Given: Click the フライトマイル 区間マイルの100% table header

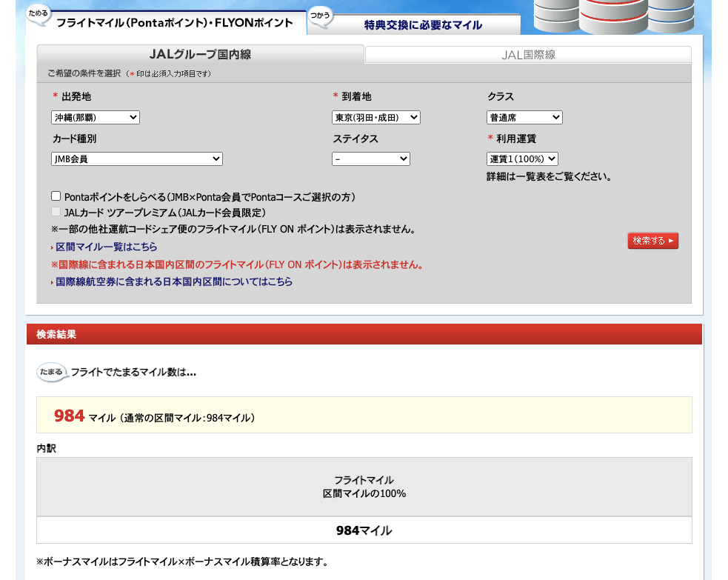Looking at the screenshot, I should click(364, 487).
